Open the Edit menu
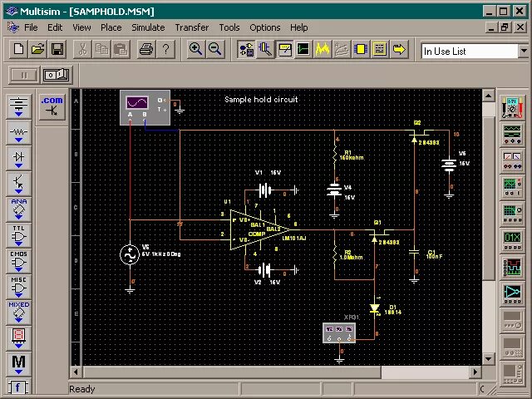Screen dimensions: 532x399 coord(55,27)
